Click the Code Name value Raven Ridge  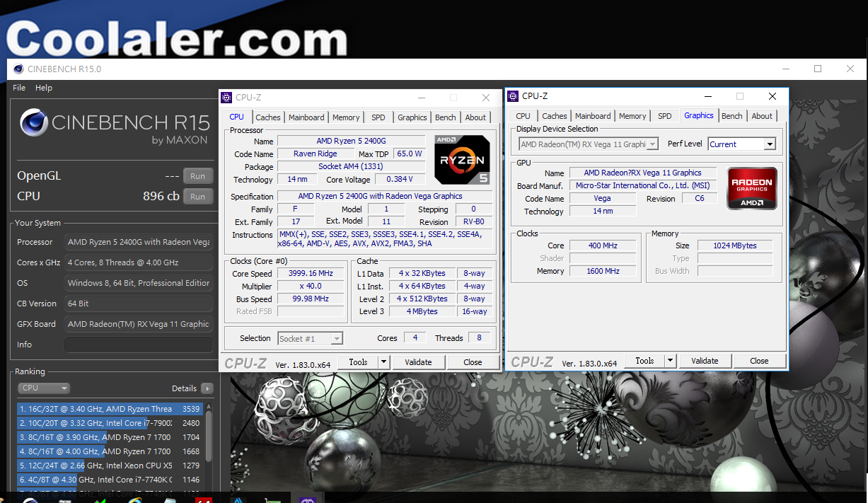[316, 154]
